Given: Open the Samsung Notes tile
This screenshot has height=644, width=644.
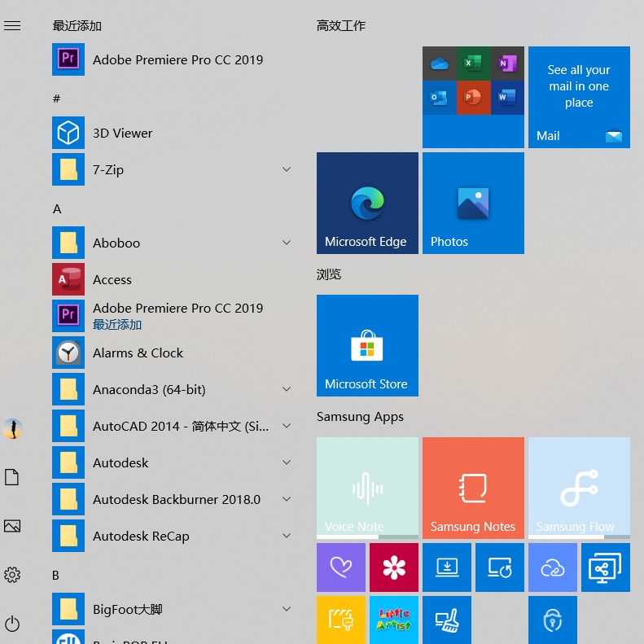Looking at the screenshot, I should tap(473, 488).
